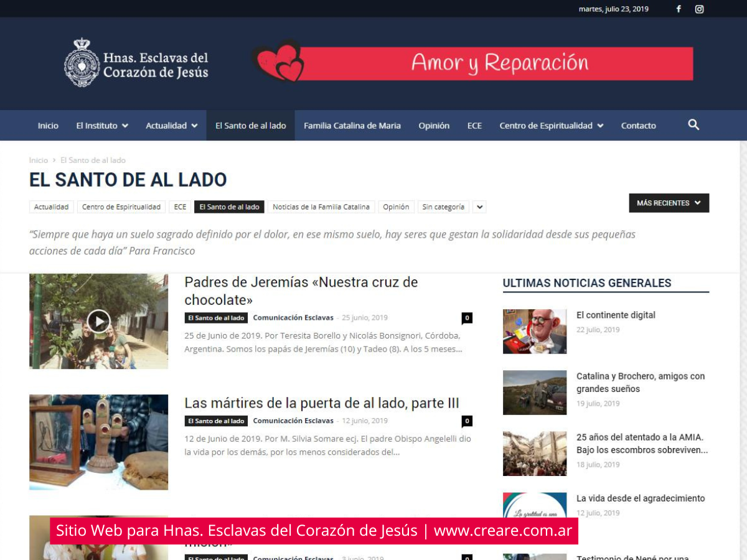Play the Padres de Jeremías video thumbnail
747x560 pixels.
[98, 321]
